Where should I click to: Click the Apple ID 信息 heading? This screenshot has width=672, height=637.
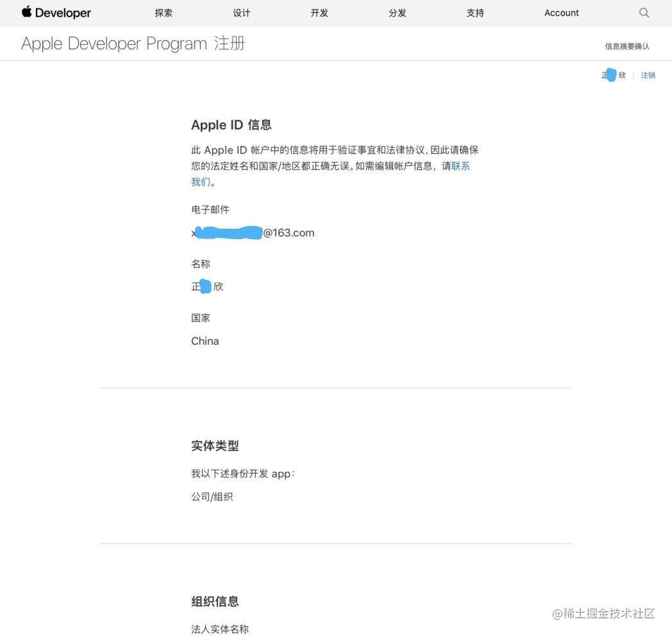231,125
